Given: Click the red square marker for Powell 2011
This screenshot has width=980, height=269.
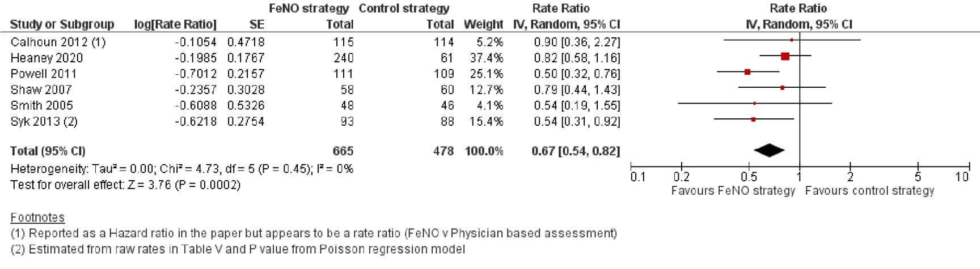Looking at the screenshot, I should pyautogui.click(x=747, y=72).
